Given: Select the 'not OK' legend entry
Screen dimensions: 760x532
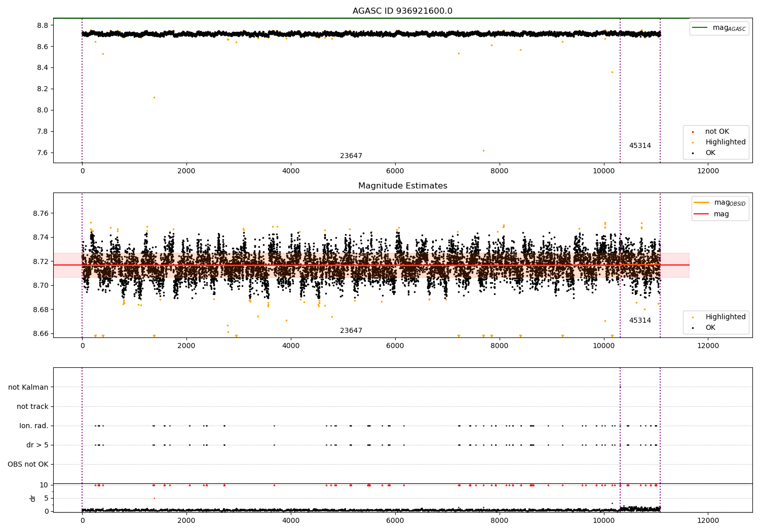Looking at the screenshot, I should click(x=717, y=132).
